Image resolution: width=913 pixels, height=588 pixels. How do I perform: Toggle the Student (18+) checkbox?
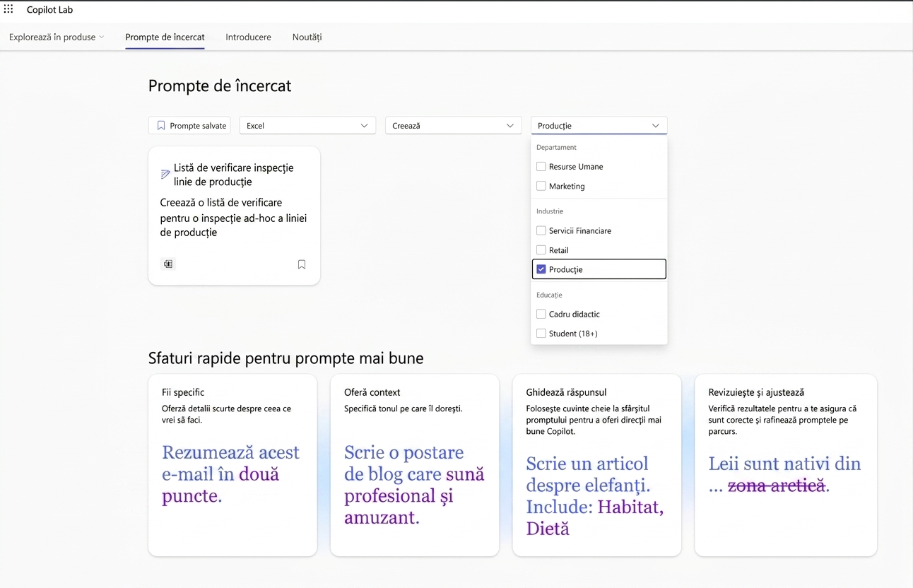coord(541,334)
